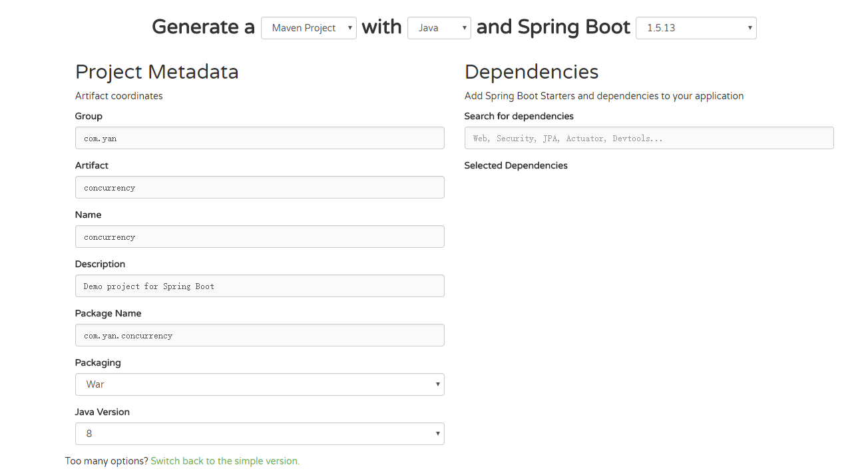Image resolution: width=868 pixels, height=473 pixels.
Task: Open the Java Version dropdown showing 8
Action: tap(260, 434)
